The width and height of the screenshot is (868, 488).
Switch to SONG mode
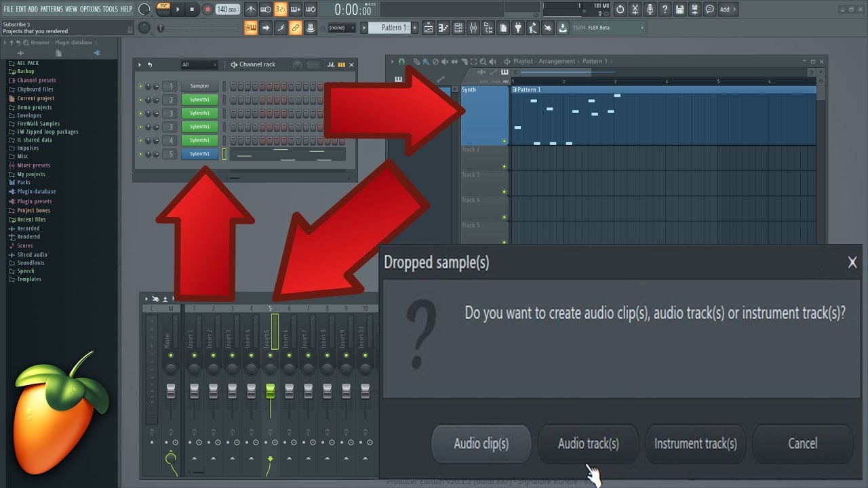coord(163,13)
